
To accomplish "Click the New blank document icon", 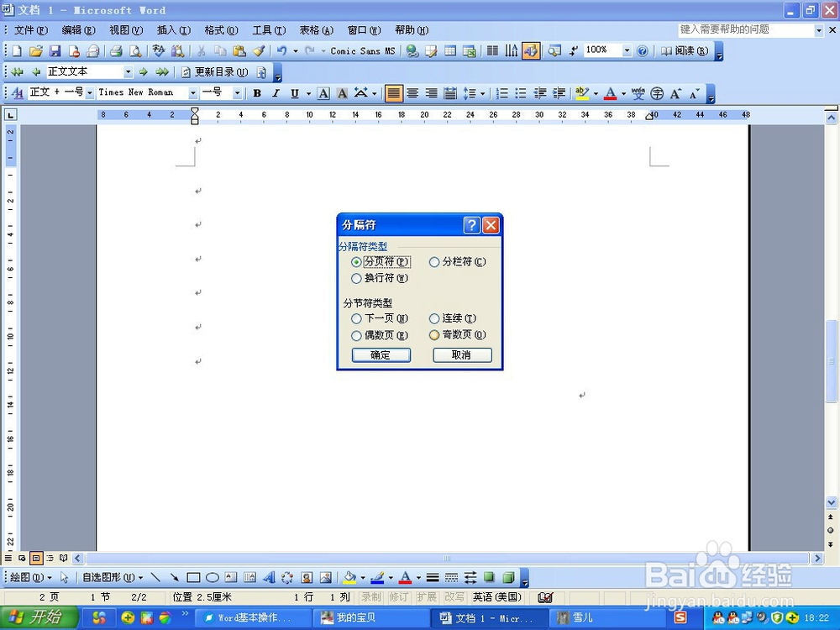I will pyautogui.click(x=17, y=51).
